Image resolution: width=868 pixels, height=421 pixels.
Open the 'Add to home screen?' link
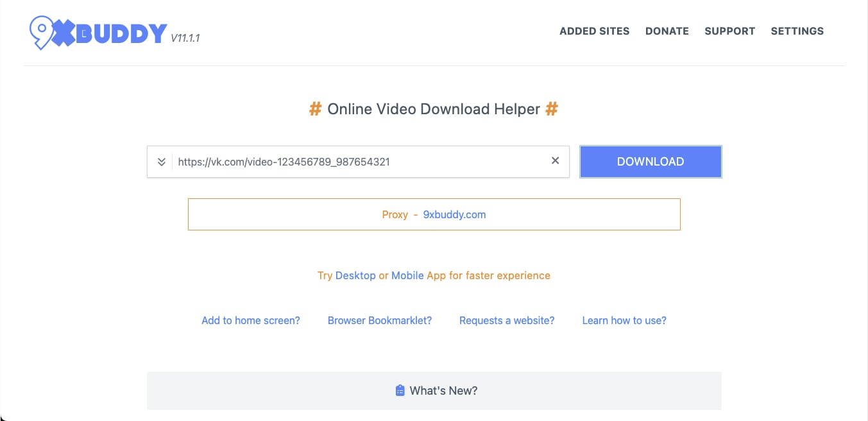251,320
